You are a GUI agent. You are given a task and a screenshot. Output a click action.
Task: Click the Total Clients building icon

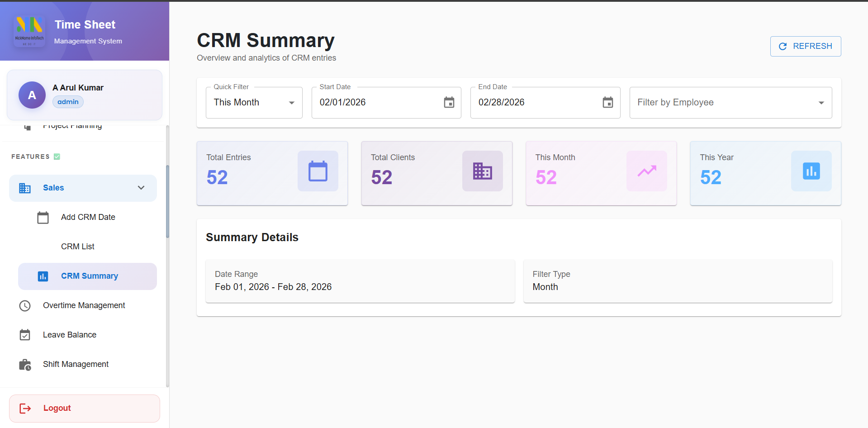point(482,171)
